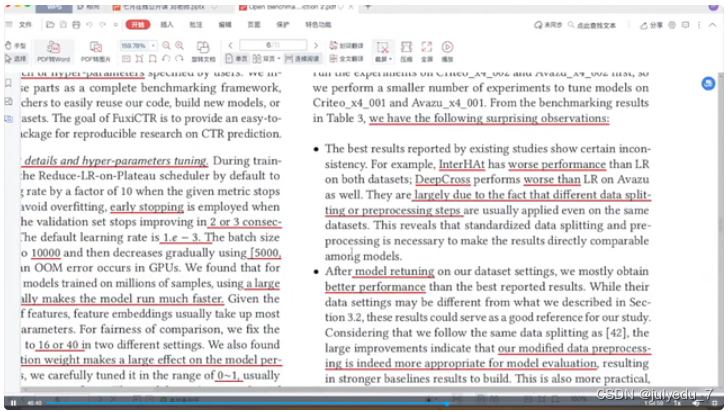Open the more options vertical dots menu

pyautogui.click(x=699, y=25)
